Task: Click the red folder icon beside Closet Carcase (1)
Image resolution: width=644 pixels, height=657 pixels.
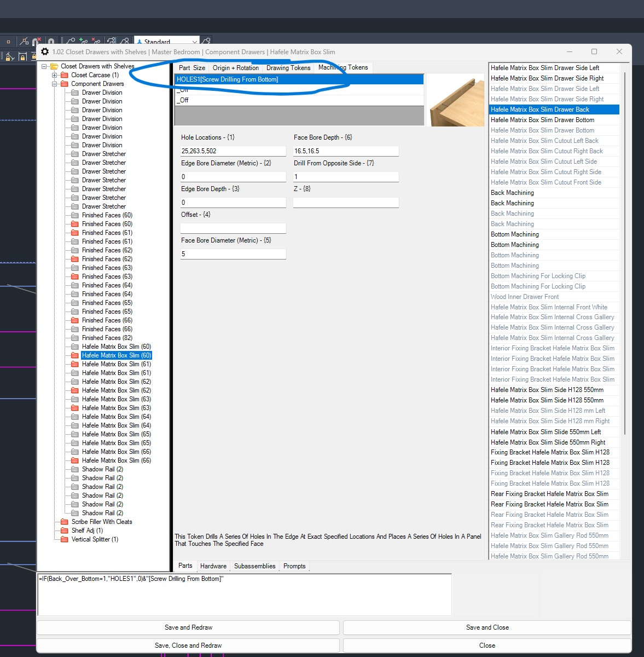Action: [65, 75]
